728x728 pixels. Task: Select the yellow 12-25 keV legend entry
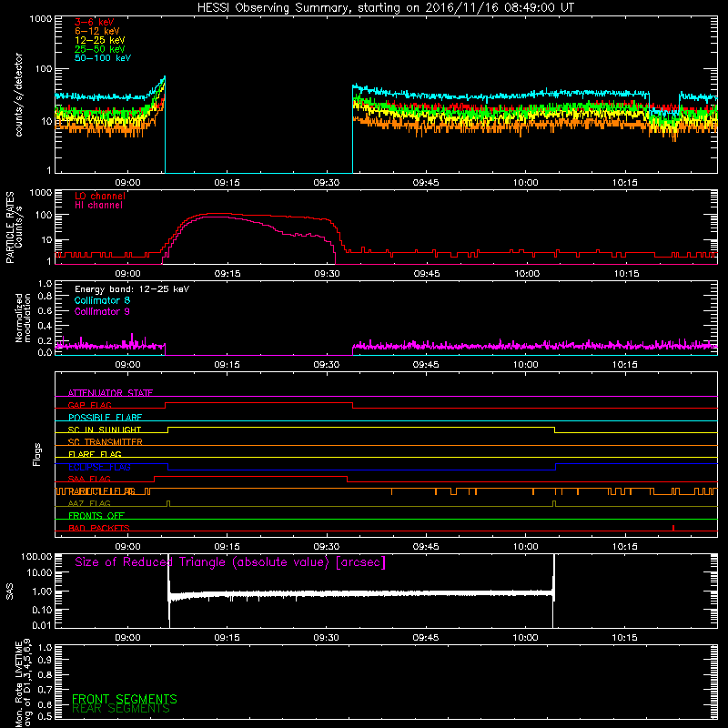click(x=100, y=40)
